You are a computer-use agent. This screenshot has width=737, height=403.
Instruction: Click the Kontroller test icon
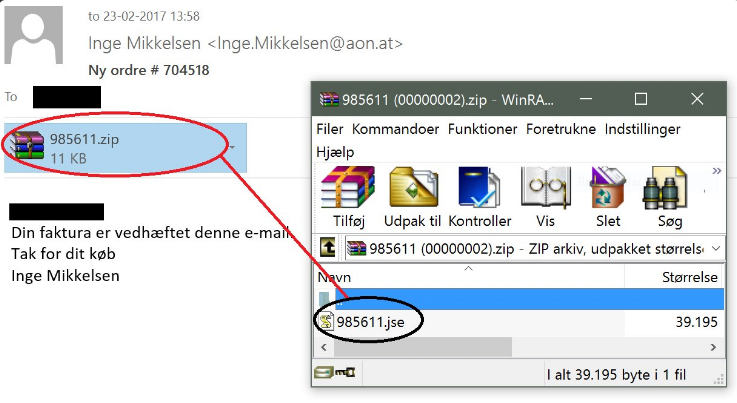pos(479,187)
